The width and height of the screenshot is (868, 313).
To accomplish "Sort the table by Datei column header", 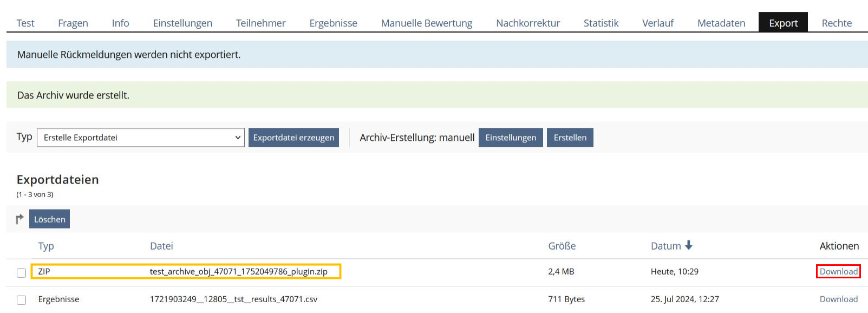I will (161, 246).
